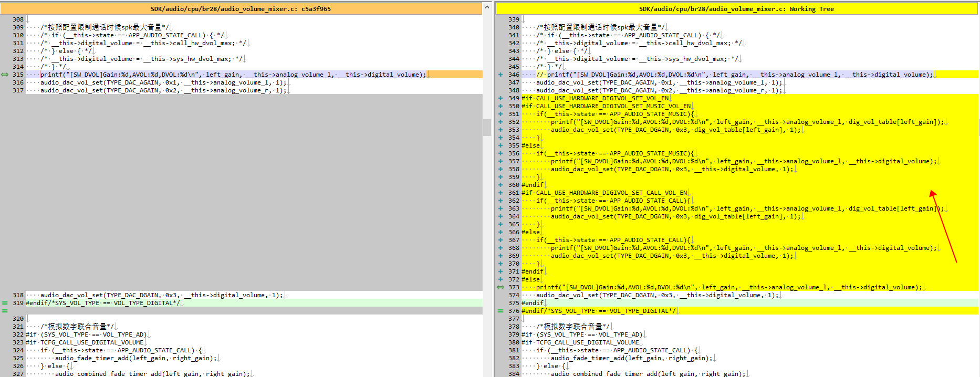Viewport: 980px width, 377px height.
Task: Select the plus icon beside line 366
Action: click(501, 232)
